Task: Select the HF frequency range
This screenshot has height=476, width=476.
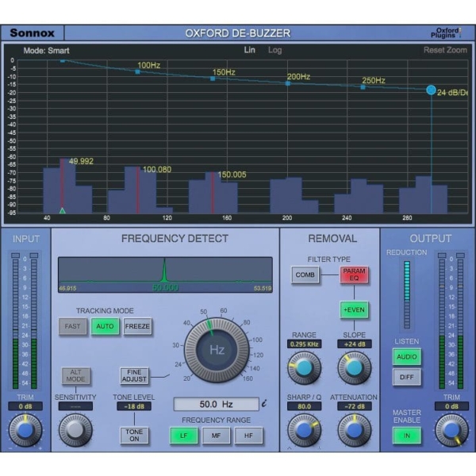Action: click(248, 436)
